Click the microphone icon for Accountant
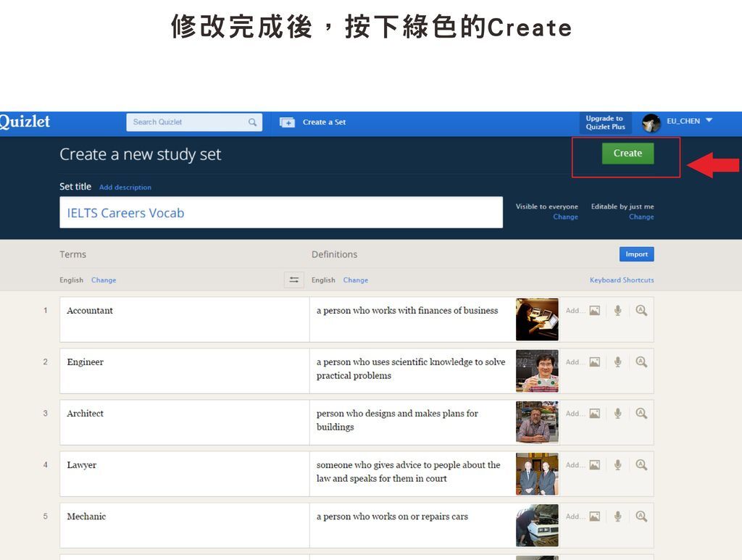This screenshot has height=560, width=742. tap(617, 311)
